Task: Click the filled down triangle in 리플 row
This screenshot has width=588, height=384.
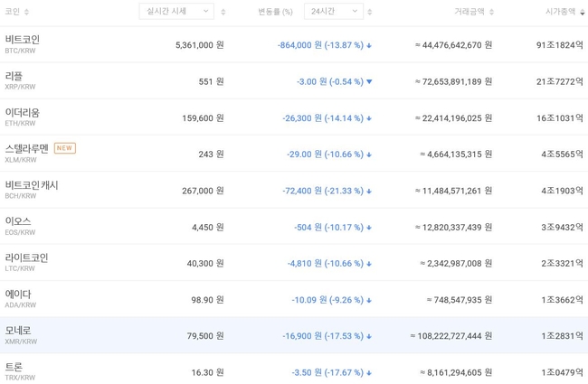Action: [x=369, y=81]
